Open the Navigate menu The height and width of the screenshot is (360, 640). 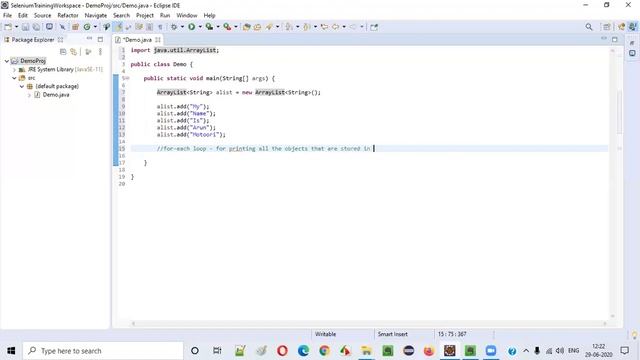tap(96, 16)
